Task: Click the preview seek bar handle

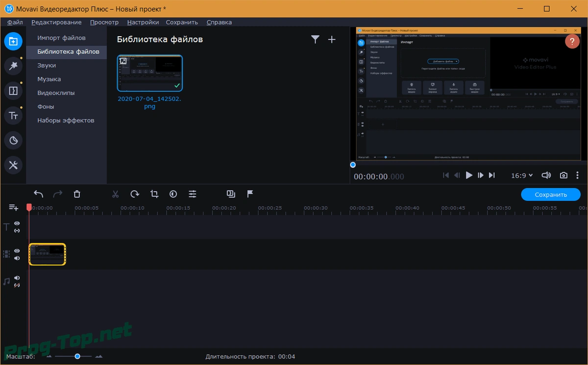Action: [x=353, y=165]
